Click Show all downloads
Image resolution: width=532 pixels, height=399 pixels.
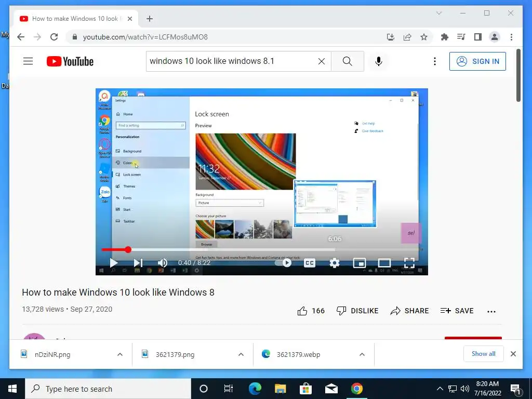coord(484,354)
